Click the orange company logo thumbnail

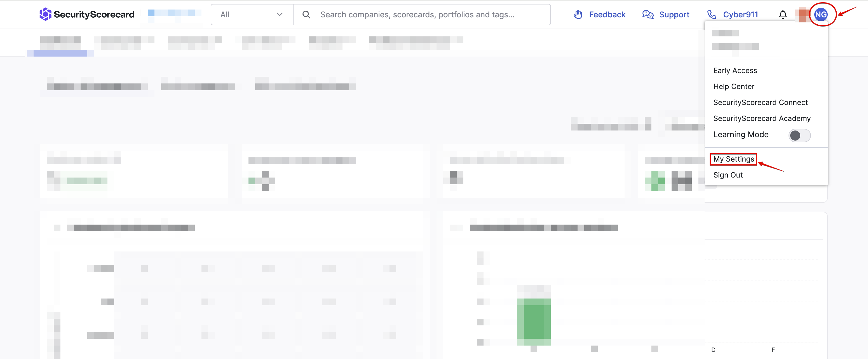[804, 15]
